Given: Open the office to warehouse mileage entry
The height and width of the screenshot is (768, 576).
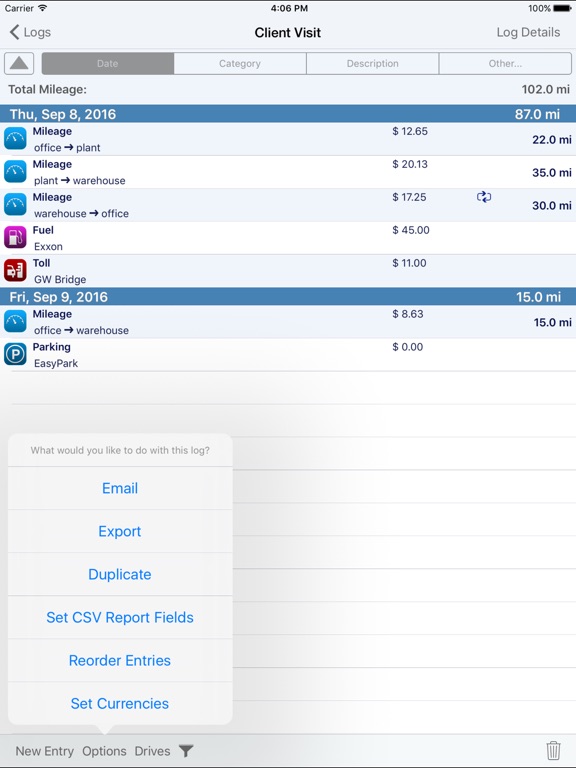Looking at the screenshot, I should tap(288, 322).
